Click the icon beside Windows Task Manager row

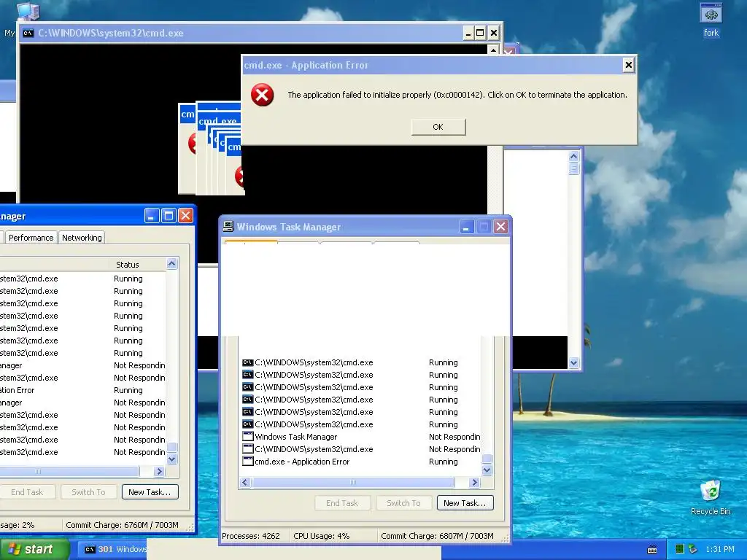[x=248, y=436]
